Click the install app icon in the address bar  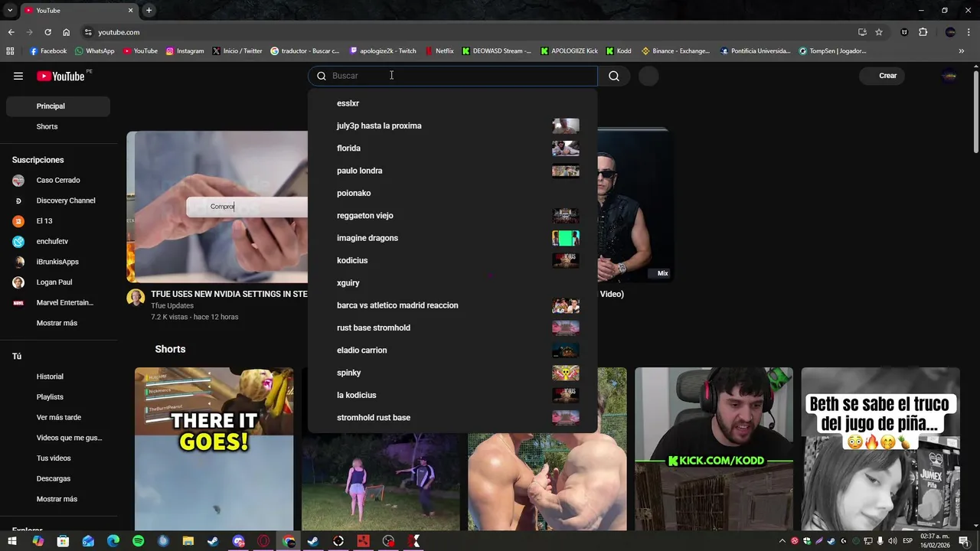862,32
